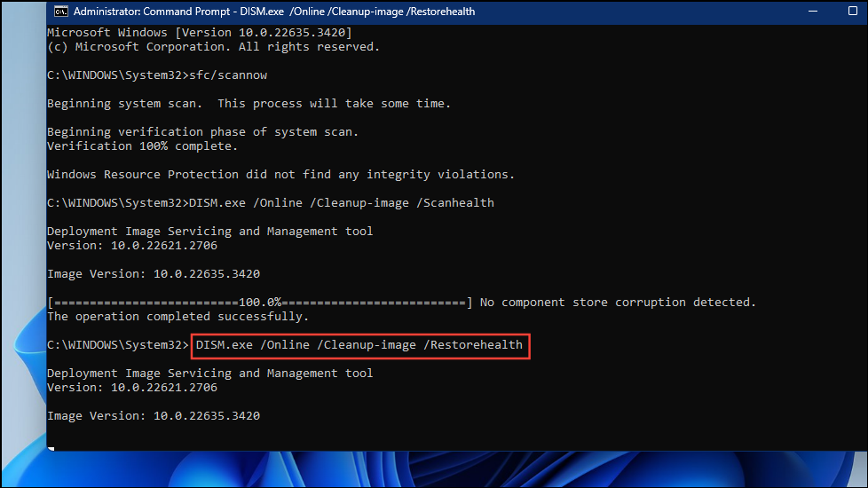Viewport: 868px width, 488px height.
Task: Click the Command Prompt icon in title bar
Action: [60, 12]
